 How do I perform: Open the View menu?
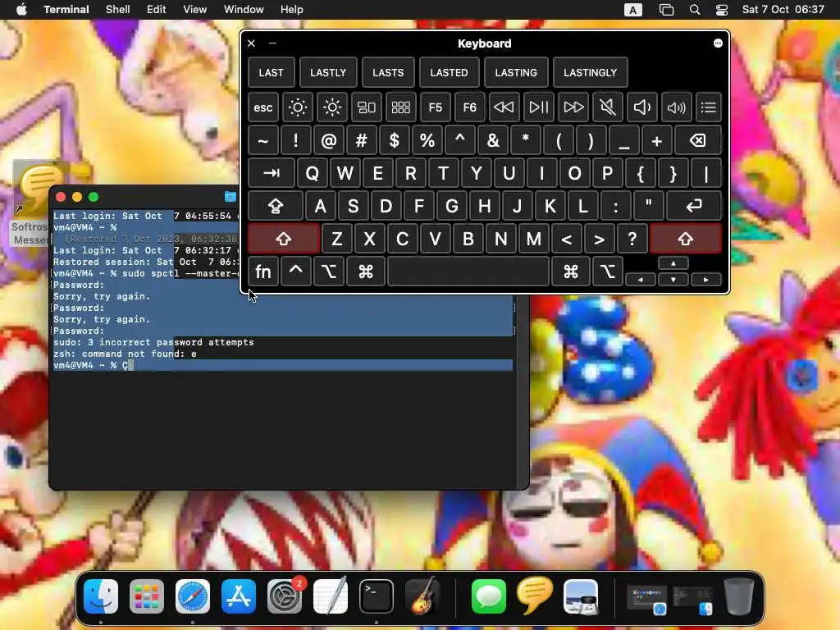[194, 10]
